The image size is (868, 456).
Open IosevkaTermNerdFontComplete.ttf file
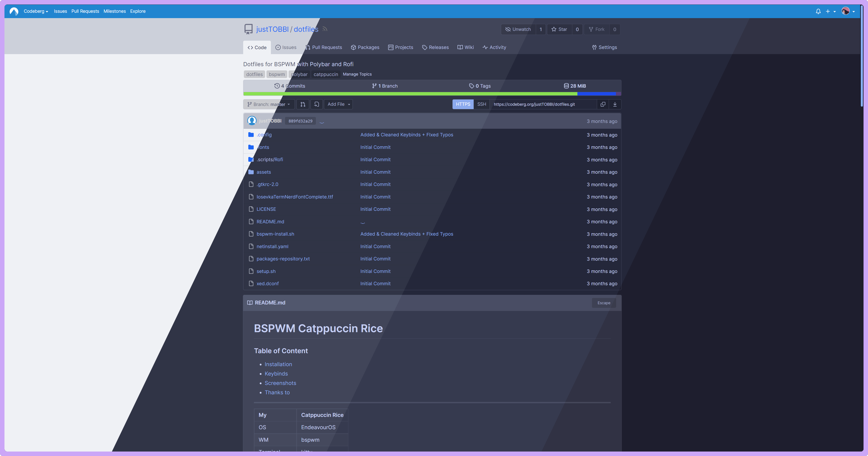click(x=294, y=197)
